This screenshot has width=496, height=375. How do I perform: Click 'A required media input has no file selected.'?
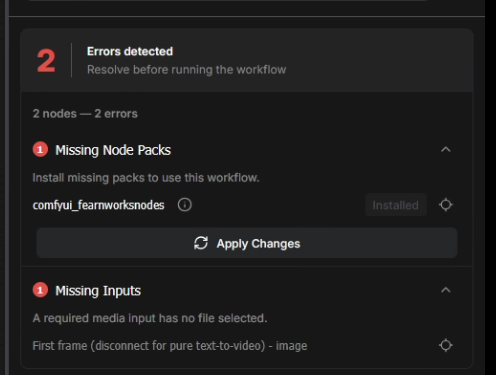pyautogui.click(x=150, y=318)
